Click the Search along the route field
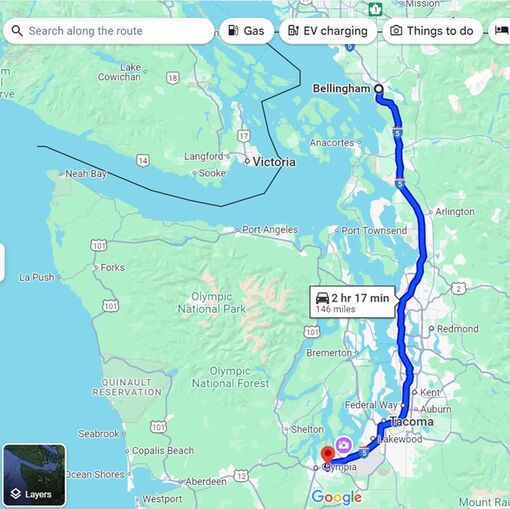 [108, 31]
